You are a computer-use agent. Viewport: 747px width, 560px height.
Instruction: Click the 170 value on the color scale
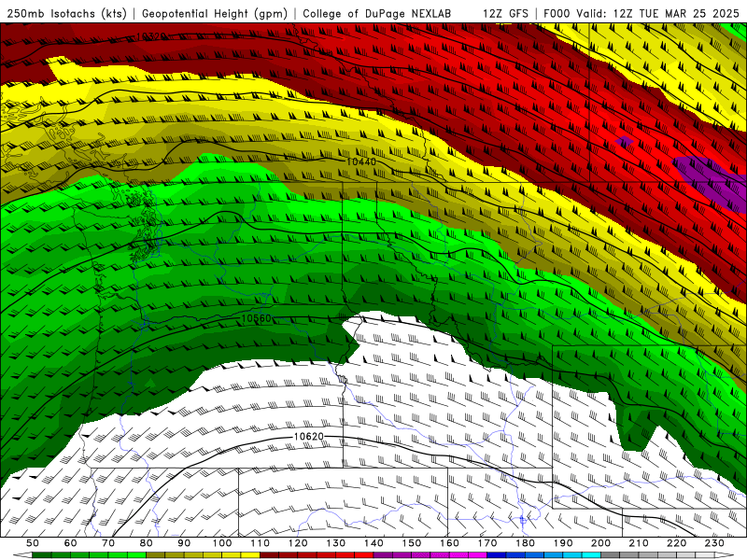coord(487,543)
